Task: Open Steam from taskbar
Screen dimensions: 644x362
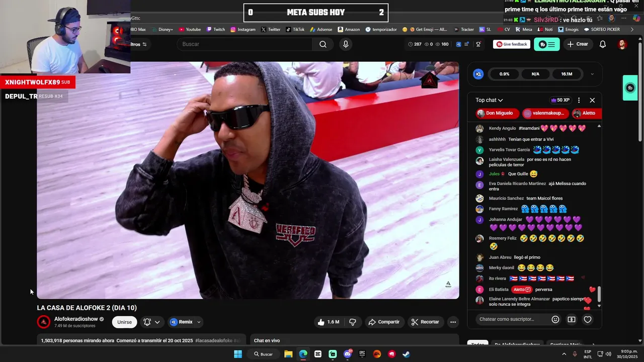Action: [x=406, y=354]
